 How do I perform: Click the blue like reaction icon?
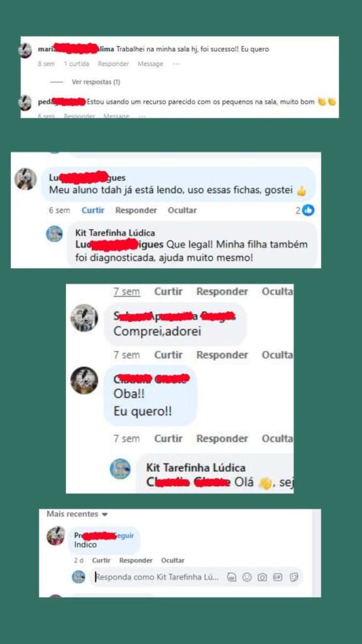308,210
